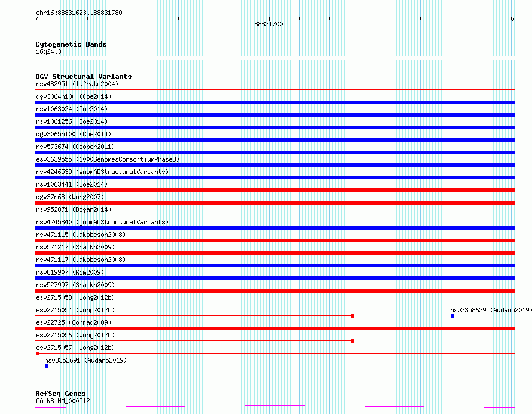Click red end block of esv2715056 line
532x414 pixels.
pos(353,341)
